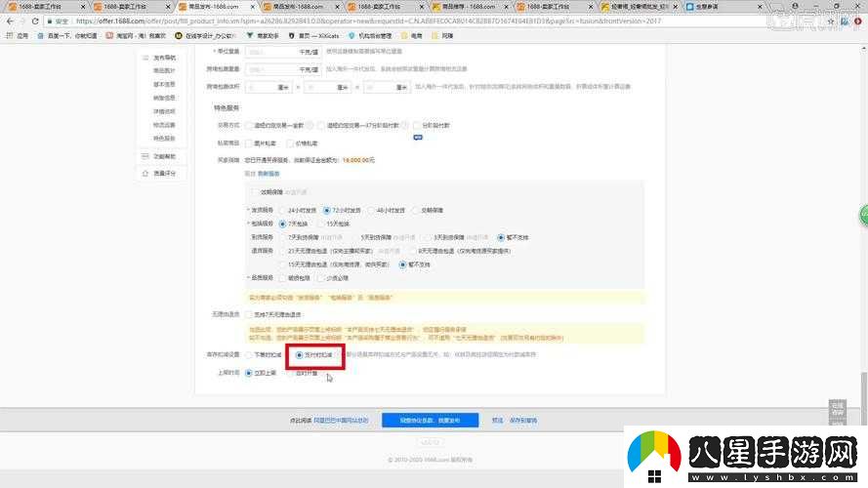The height and width of the screenshot is (488, 868).
Task: Click the green floating badge at right edge
Action: tap(863, 215)
